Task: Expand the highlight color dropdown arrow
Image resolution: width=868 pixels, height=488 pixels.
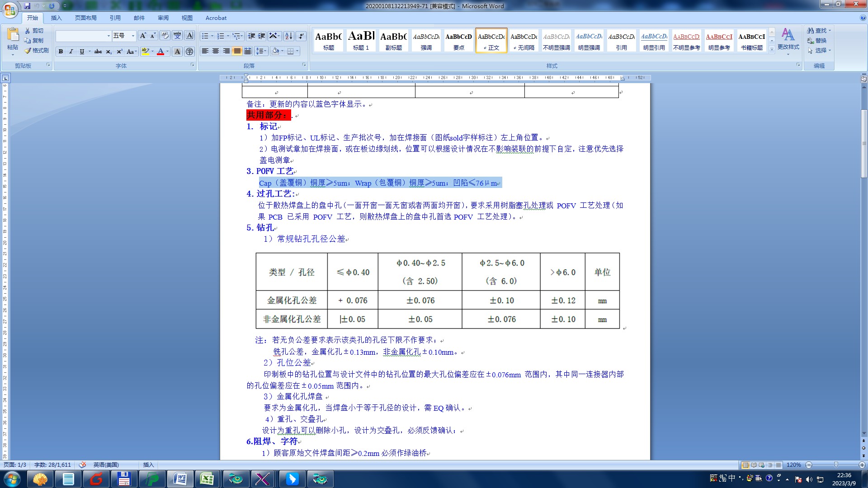Action: tap(152, 52)
